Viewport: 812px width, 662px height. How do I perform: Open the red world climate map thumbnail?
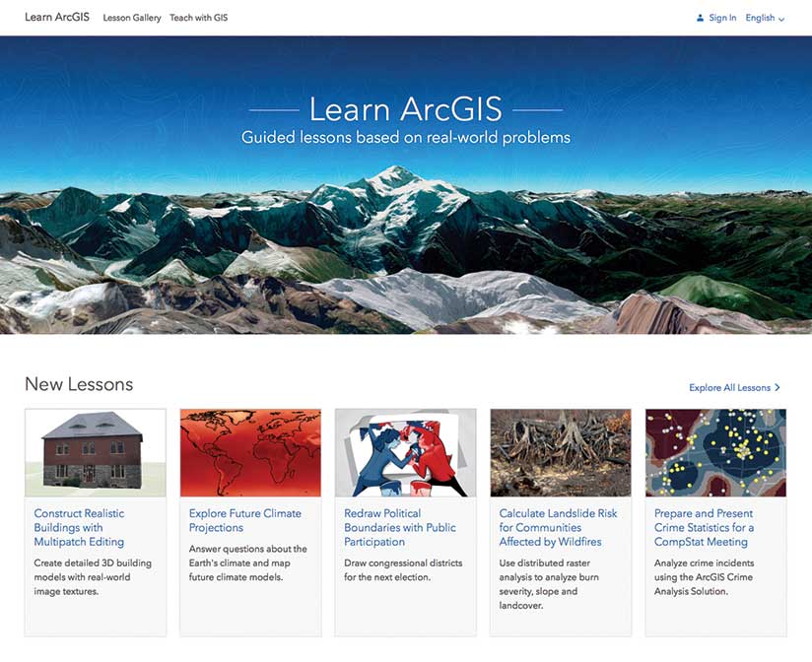tap(250, 453)
